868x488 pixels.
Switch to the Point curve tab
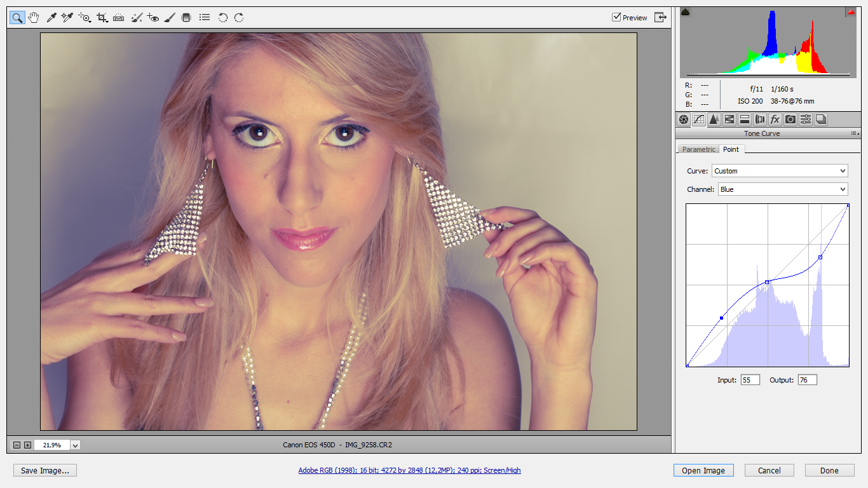pos(731,149)
